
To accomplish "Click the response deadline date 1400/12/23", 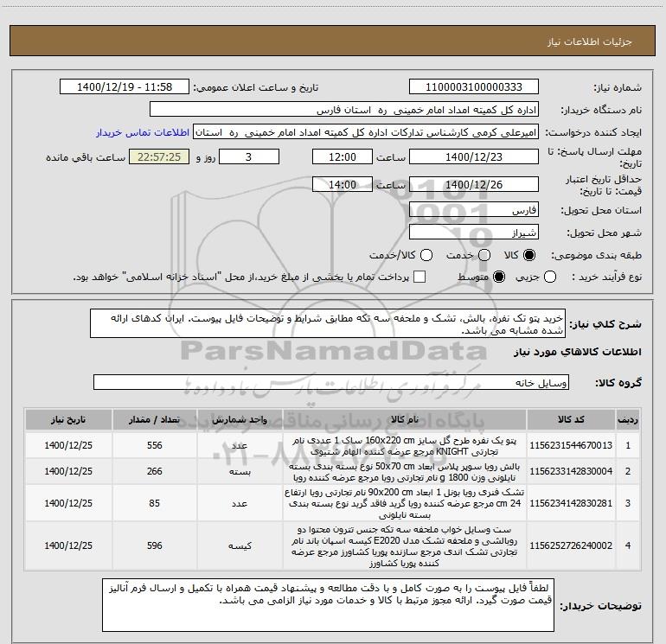I will [474, 157].
